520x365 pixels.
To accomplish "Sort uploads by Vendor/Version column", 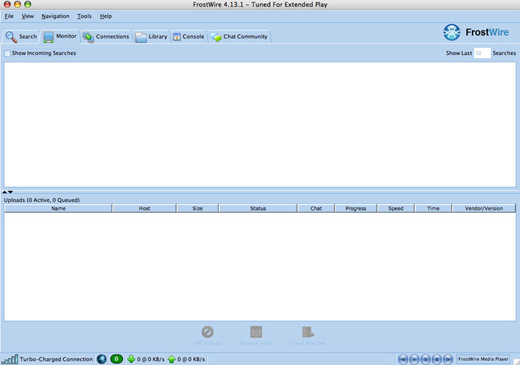I will tap(484, 208).
